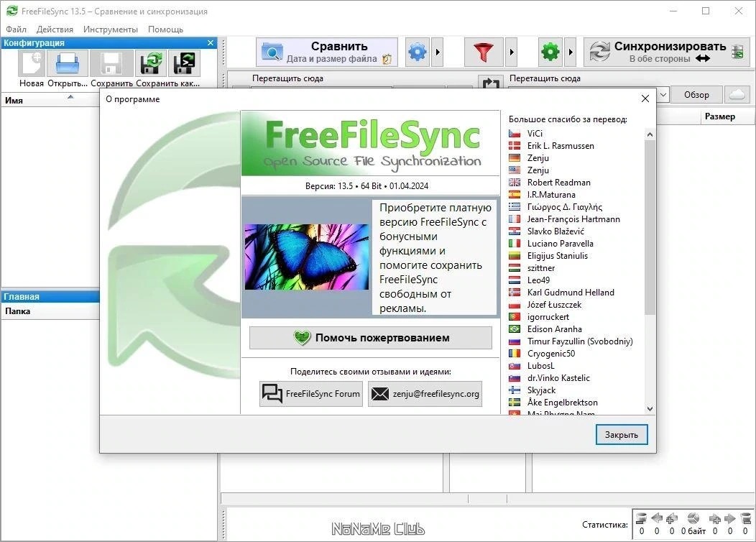
Task: Select Edison Aranha entry
Action: [555, 329]
